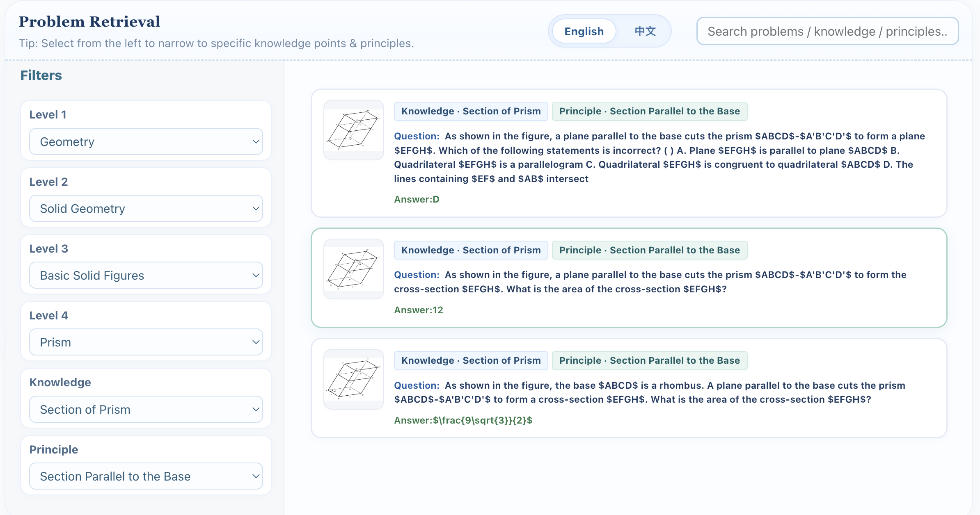Viewport: 980px width, 515px height.
Task: Open the Level 2 Solid Geometry dropdown
Action: 146,208
